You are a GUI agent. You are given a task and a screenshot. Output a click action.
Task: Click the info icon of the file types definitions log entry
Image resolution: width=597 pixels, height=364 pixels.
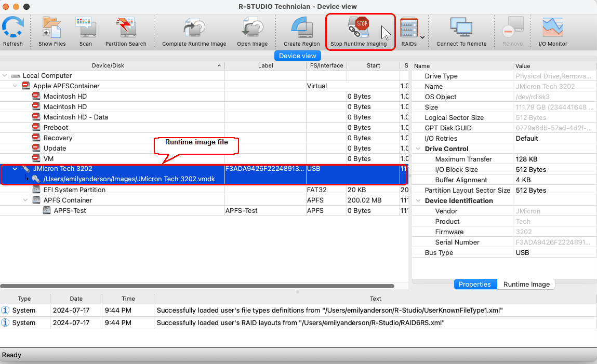[x=5, y=310]
